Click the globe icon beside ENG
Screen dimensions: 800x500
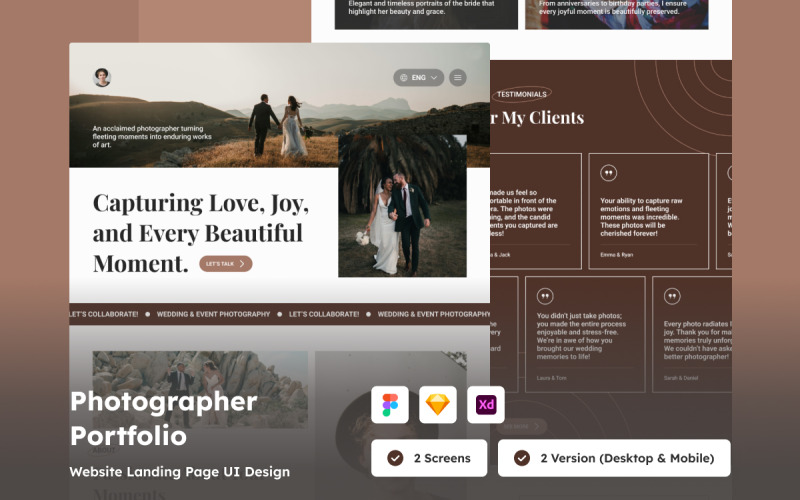[404, 78]
